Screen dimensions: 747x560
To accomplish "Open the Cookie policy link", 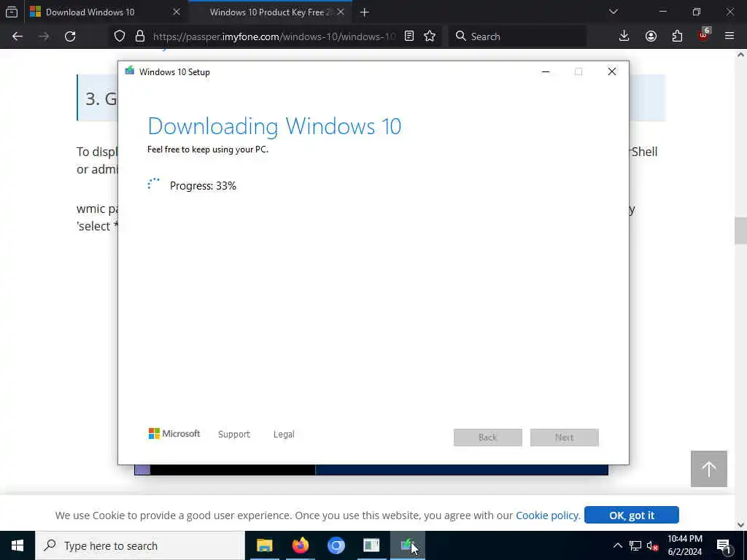I will pyautogui.click(x=548, y=516).
